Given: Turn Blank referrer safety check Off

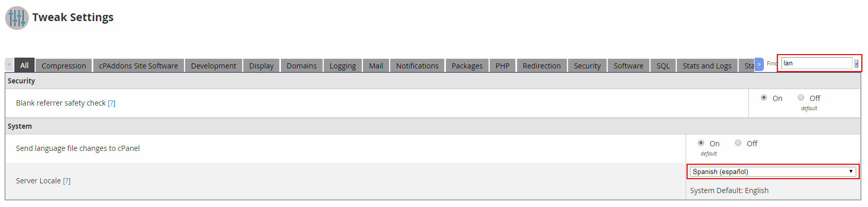Looking at the screenshot, I should tap(801, 98).
